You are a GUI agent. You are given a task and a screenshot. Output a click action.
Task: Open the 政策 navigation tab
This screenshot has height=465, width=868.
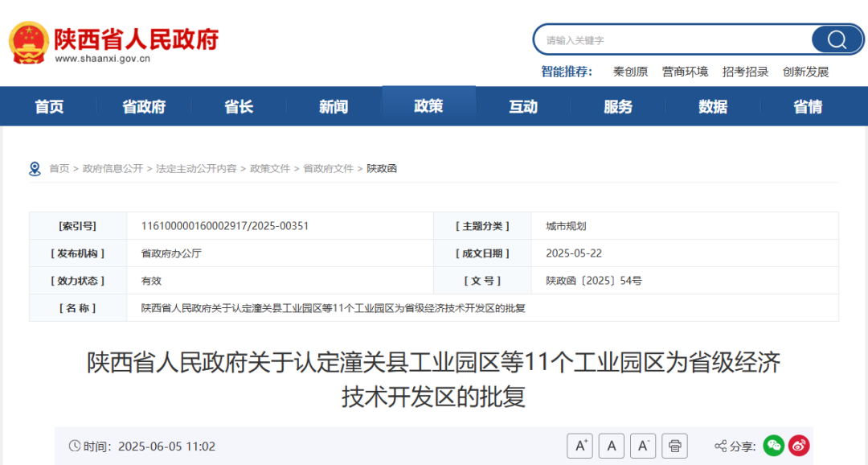pyautogui.click(x=428, y=106)
